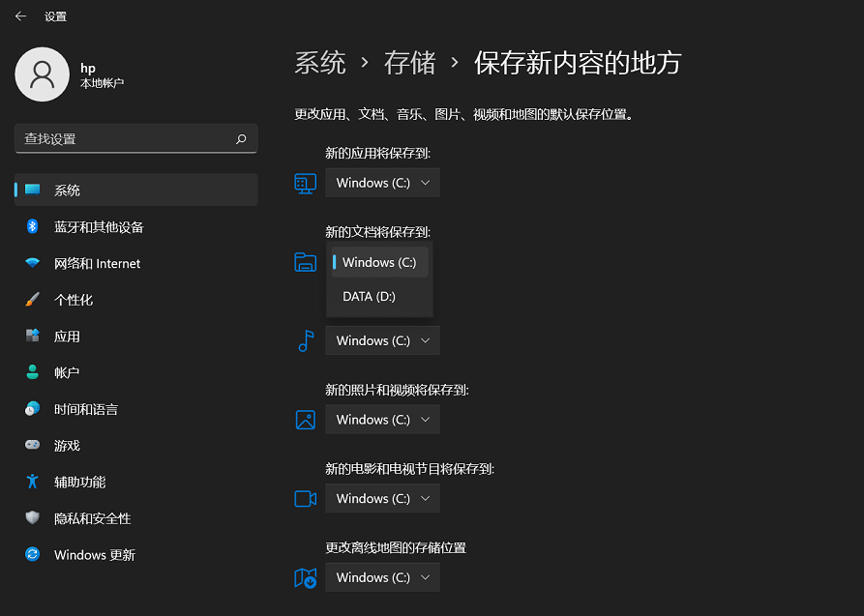Screen dimensions: 864x616
Task: Click the Wi-Fi network icon in sidebar
Action: pos(33,263)
